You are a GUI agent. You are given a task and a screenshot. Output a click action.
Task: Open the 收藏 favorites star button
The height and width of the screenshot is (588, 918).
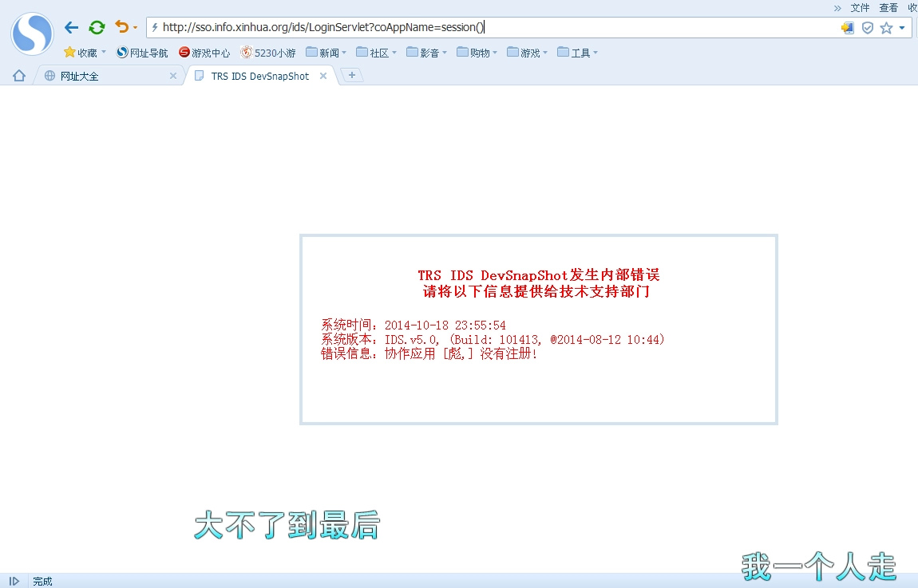click(x=81, y=53)
